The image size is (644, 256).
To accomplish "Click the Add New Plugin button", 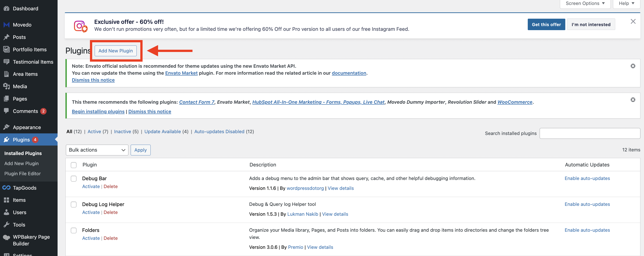I will tap(116, 51).
